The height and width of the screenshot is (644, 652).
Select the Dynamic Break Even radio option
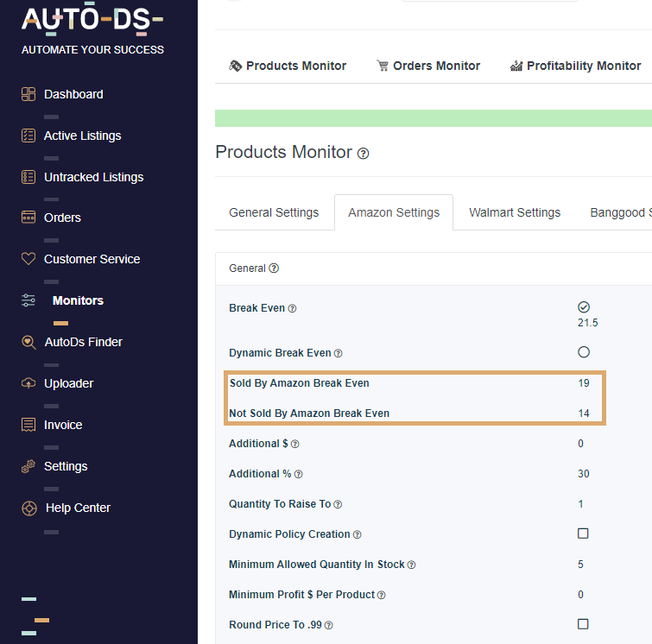click(584, 352)
